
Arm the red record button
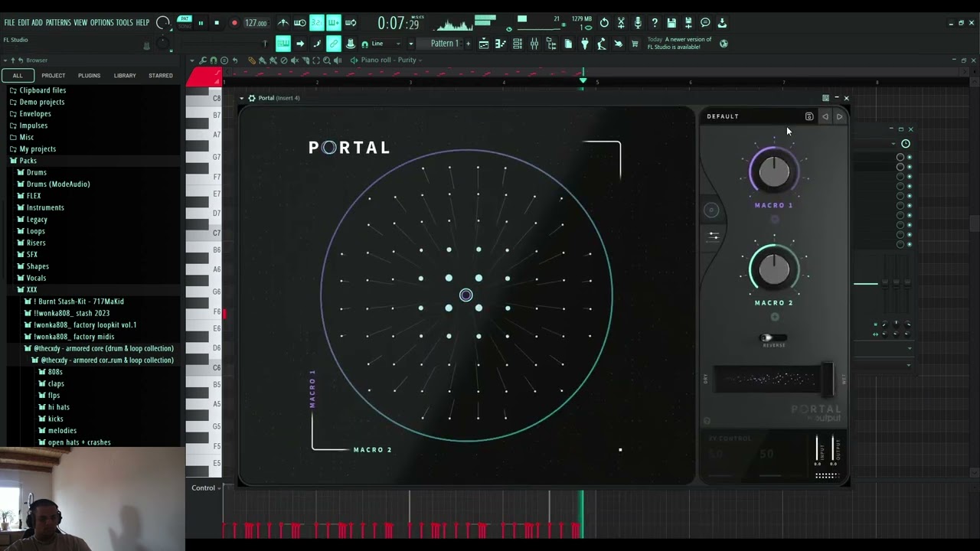click(x=234, y=23)
